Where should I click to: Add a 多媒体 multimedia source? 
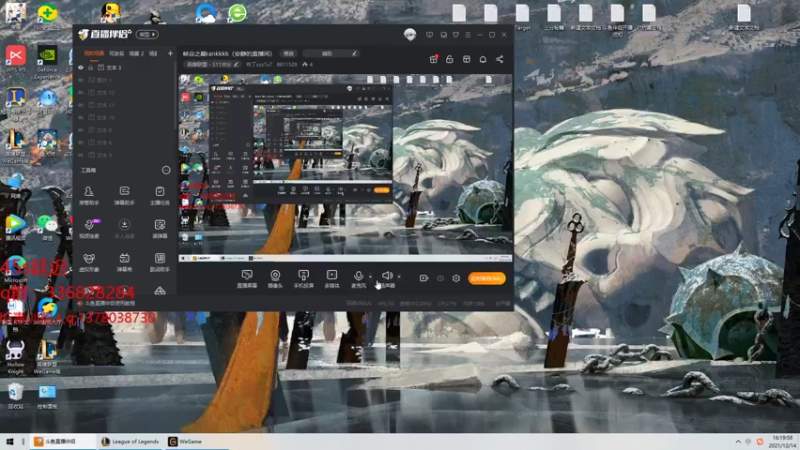pos(332,279)
